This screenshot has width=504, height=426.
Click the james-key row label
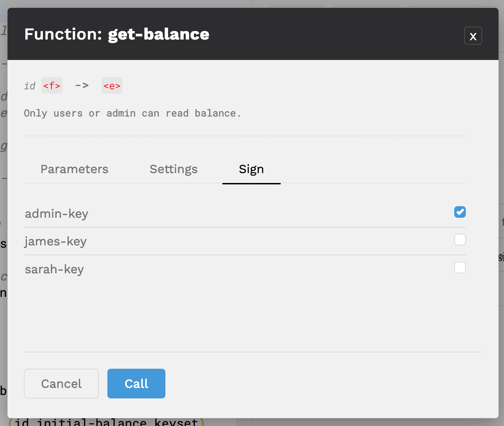(56, 241)
